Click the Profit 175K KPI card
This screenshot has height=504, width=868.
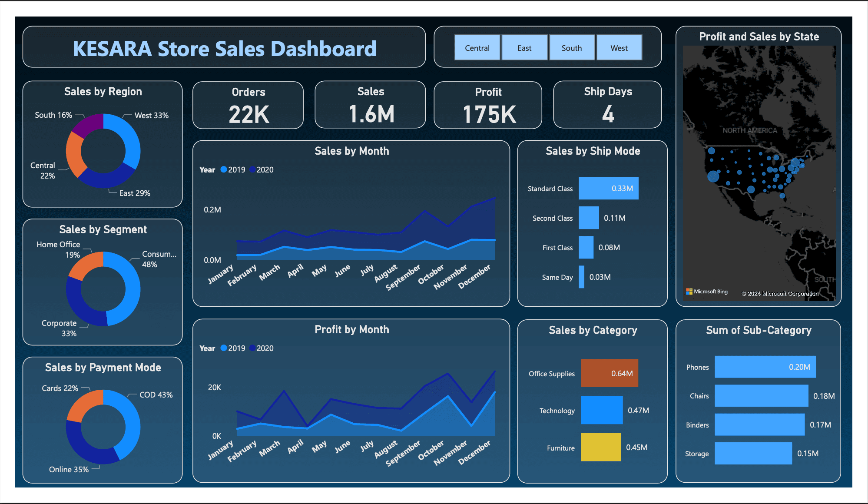coord(488,105)
